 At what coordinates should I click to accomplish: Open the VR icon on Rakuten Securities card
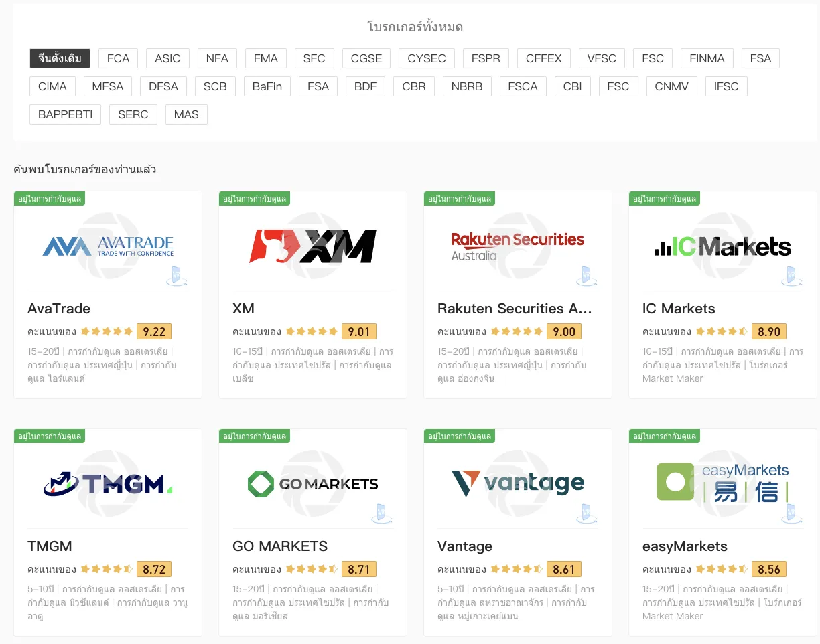coord(587,276)
